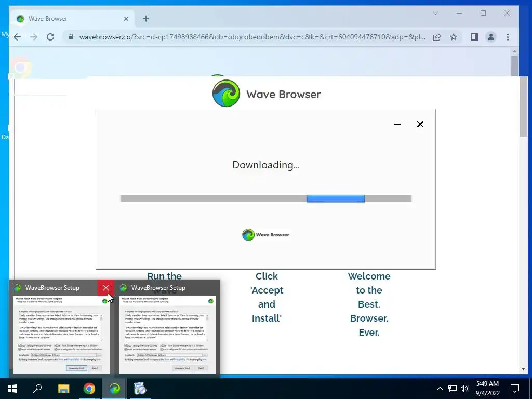The height and width of the screenshot is (399, 532).
Task: Click the large Wave Browser logo on page
Action: pos(267,94)
